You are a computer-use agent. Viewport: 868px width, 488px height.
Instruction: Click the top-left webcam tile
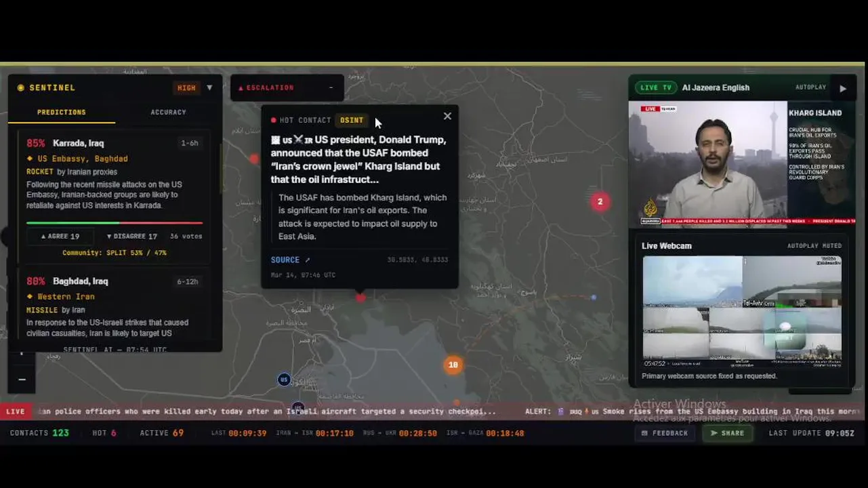[x=693, y=281]
